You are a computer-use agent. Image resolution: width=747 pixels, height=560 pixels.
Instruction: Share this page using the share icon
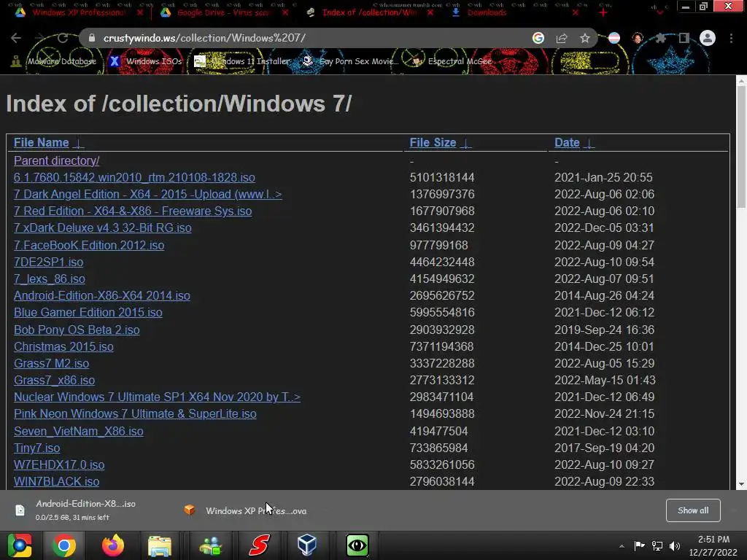[x=562, y=38]
